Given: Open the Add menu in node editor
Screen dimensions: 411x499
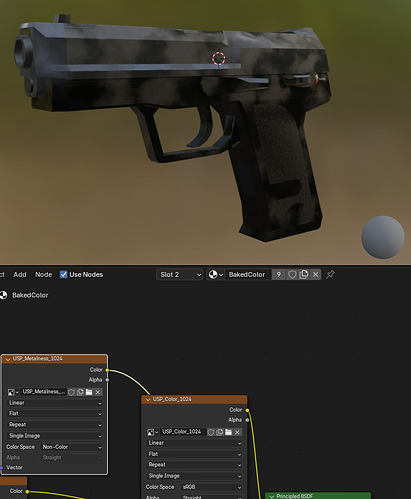Looking at the screenshot, I should 20,274.
